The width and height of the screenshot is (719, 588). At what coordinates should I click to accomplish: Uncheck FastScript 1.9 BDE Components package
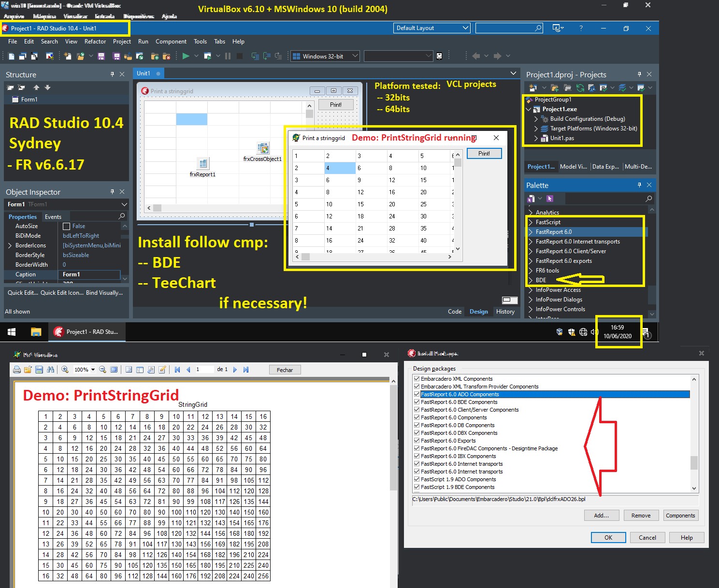[x=417, y=487]
